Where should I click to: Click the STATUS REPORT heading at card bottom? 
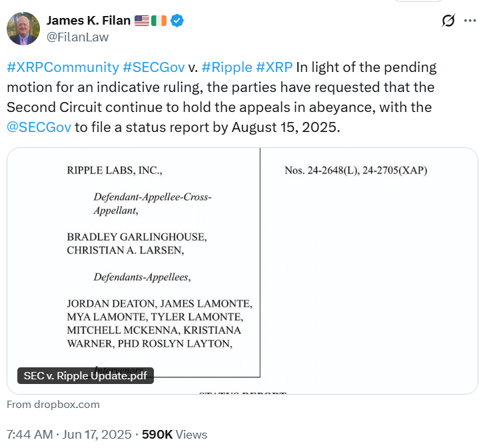(x=243, y=392)
